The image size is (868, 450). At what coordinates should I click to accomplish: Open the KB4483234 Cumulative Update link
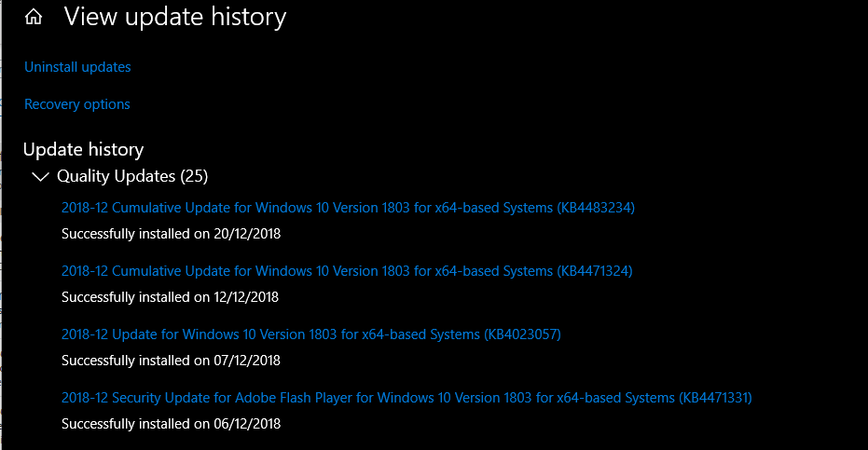[x=348, y=208]
